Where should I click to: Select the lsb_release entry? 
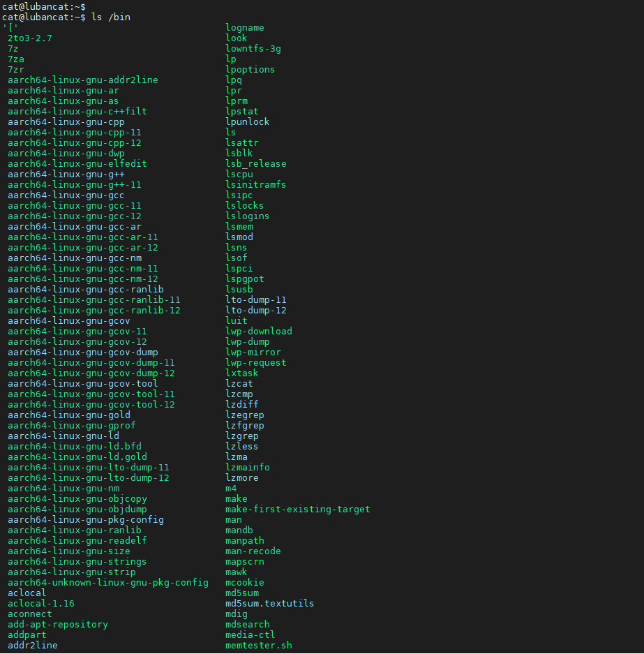pyautogui.click(x=256, y=163)
